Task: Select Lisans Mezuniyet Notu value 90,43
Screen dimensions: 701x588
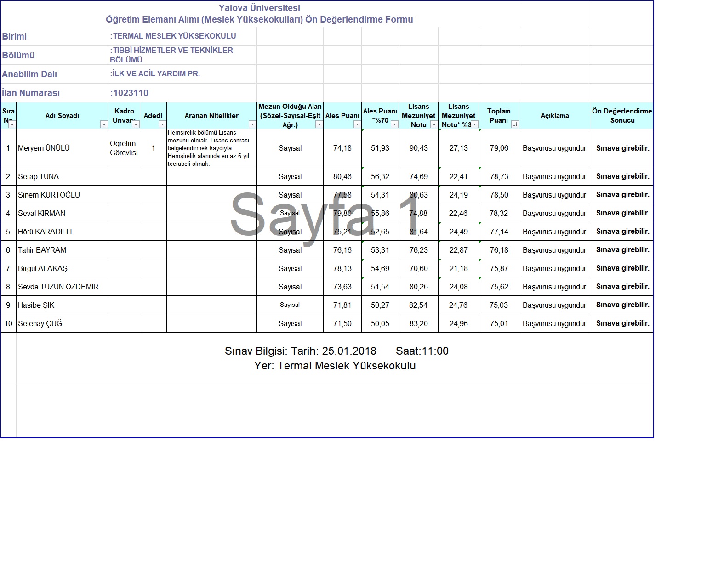Action: tap(418, 148)
